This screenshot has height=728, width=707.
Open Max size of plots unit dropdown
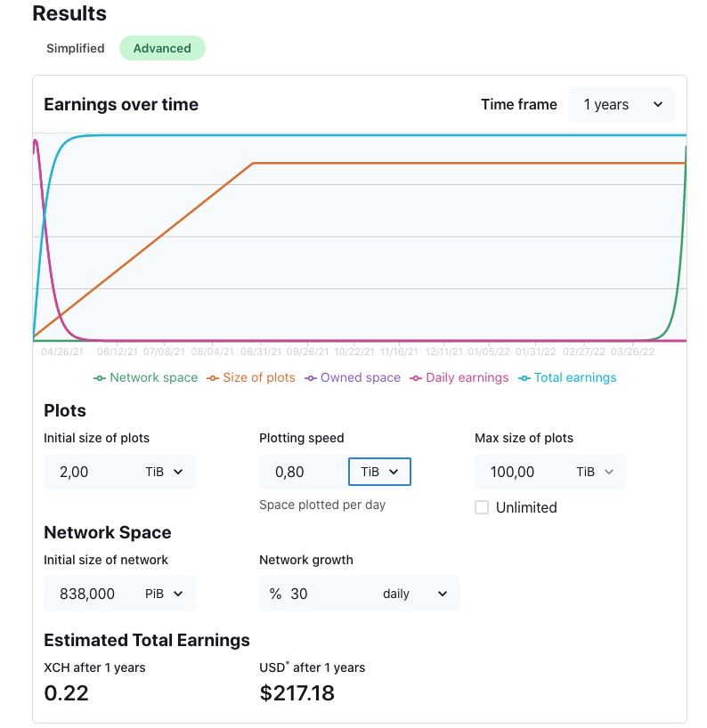[595, 472]
